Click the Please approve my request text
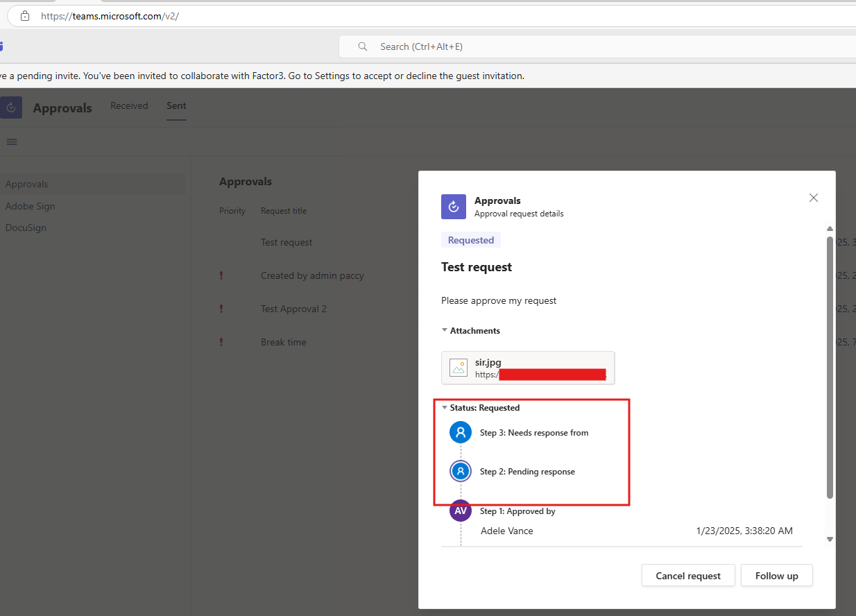Image resolution: width=856 pixels, height=616 pixels. (x=499, y=300)
